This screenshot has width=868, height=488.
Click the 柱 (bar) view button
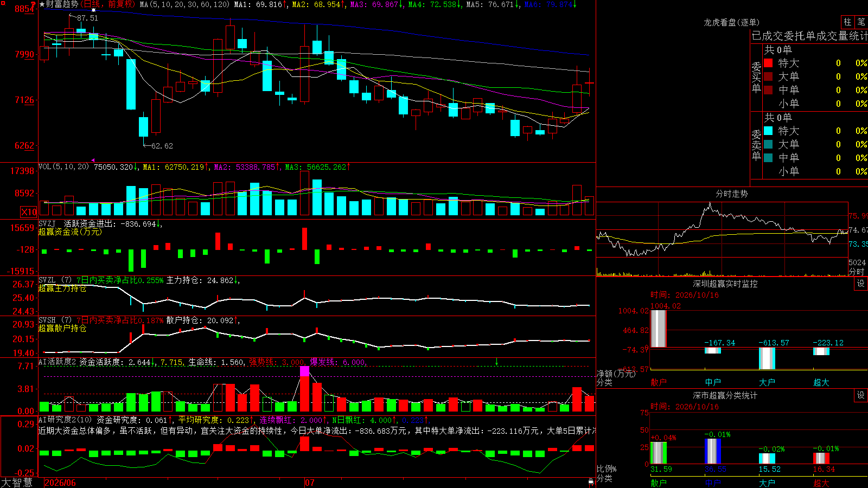tap(847, 22)
